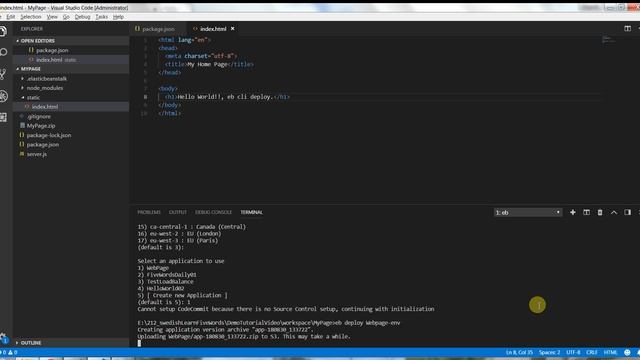Select the Terminal panel tab
This screenshot has height=360, width=640.
pyautogui.click(x=251, y=212)
